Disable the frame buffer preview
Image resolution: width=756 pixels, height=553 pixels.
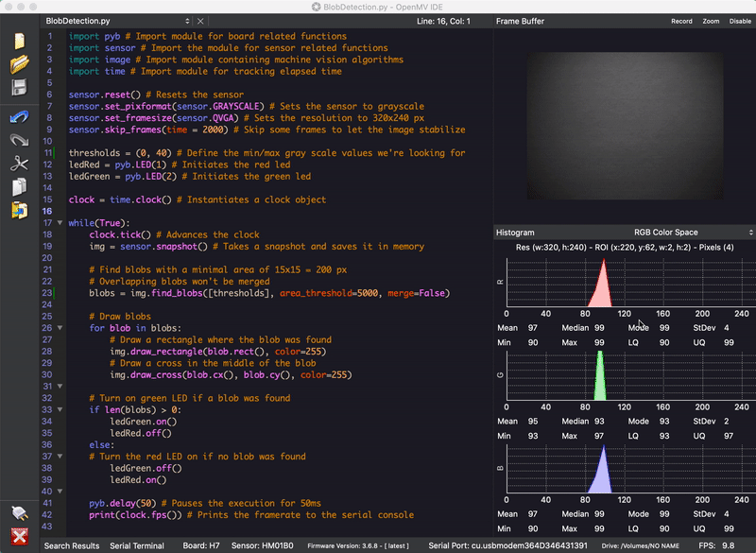[740, 21]
